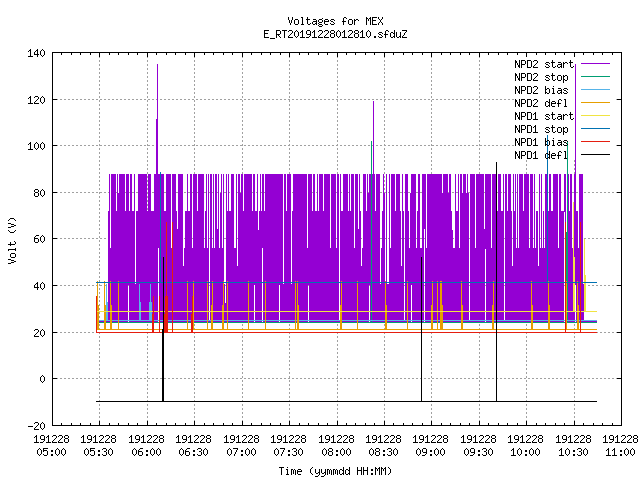Image resolution: width=640 pixels, height=480 pixels.
Task: Click x-axis time label 05:00
Action: 51,452
